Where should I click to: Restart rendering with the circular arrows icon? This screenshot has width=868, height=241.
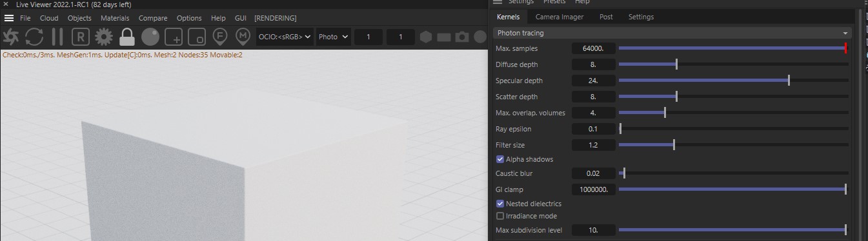pyautogui.click(x=34, y=37)
